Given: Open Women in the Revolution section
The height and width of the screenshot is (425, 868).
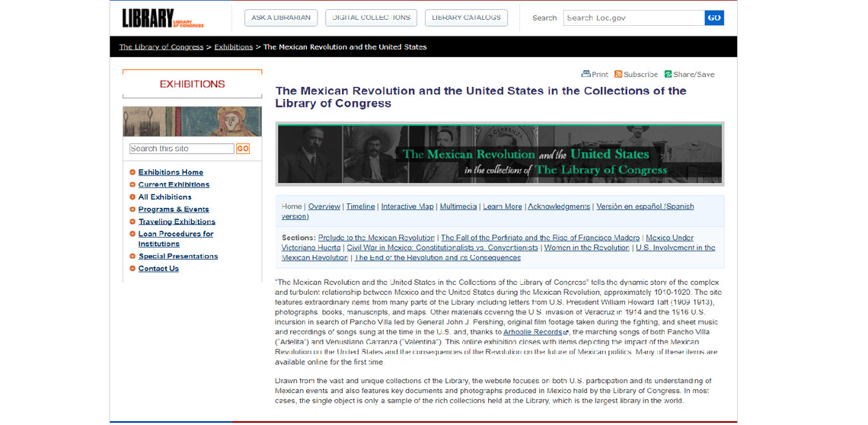Looking at the screenshot, I should (x=586, y=248).
